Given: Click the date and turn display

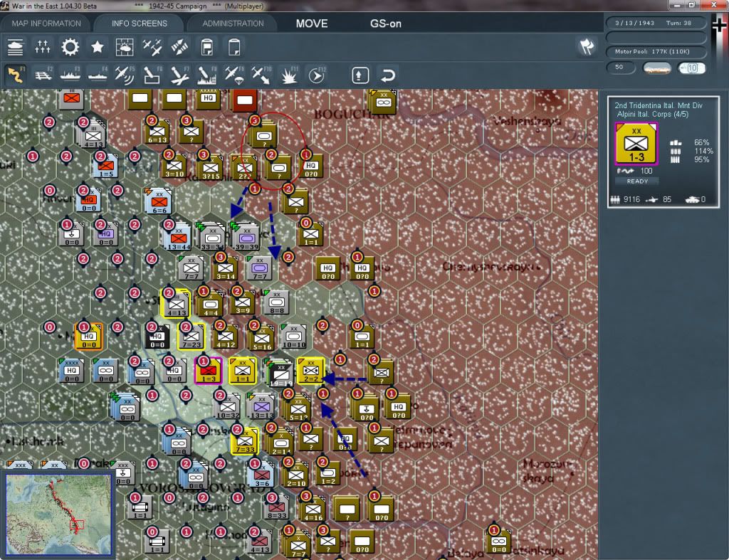Looking at the screenshot, I should 656,23.
